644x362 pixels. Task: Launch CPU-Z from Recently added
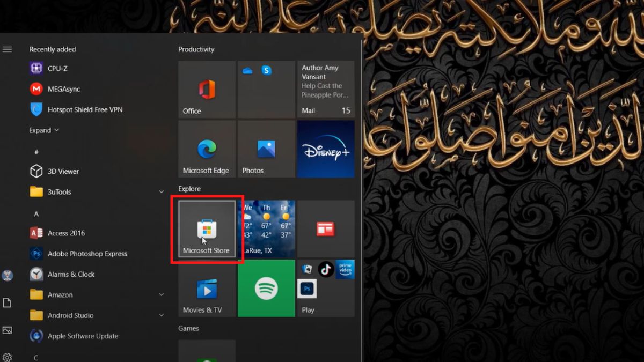(x=97, y=69)
